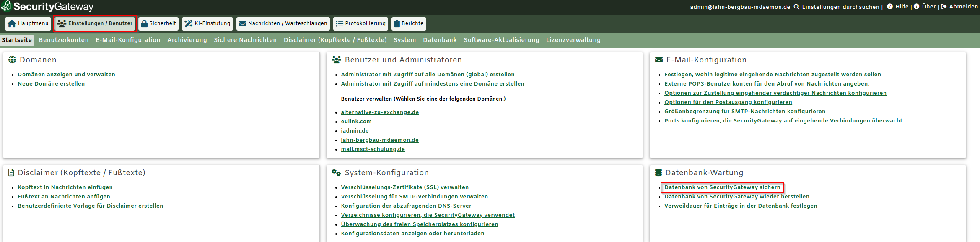Switch to the Benutzerkonten tab
Viewport: 980px width, 242px height.
(x=64, y=40)
